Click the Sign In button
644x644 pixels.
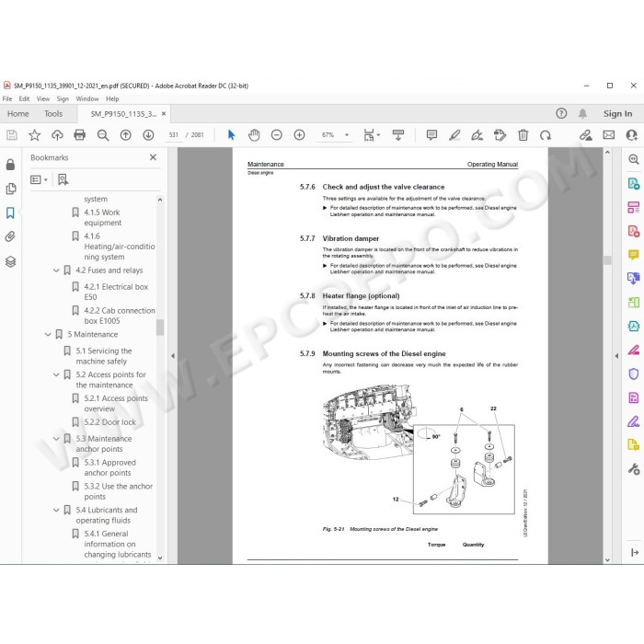coord(617,114)
